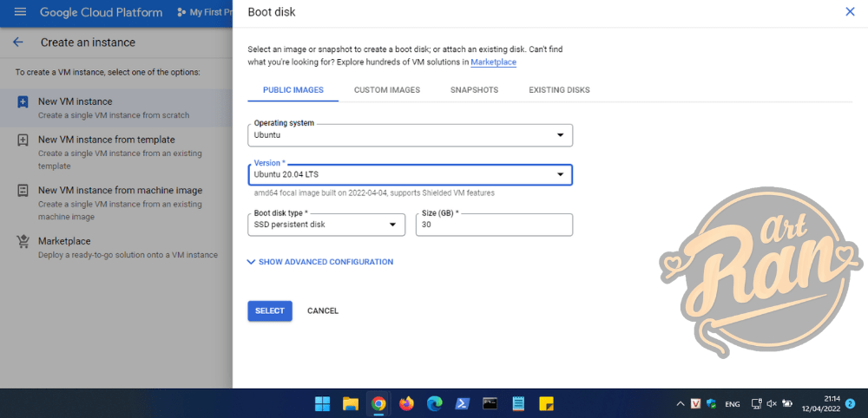Open the Windows Start menu
Image resolution: width=868 pixels, height=418 pixels.
click(x=322, y=403)
